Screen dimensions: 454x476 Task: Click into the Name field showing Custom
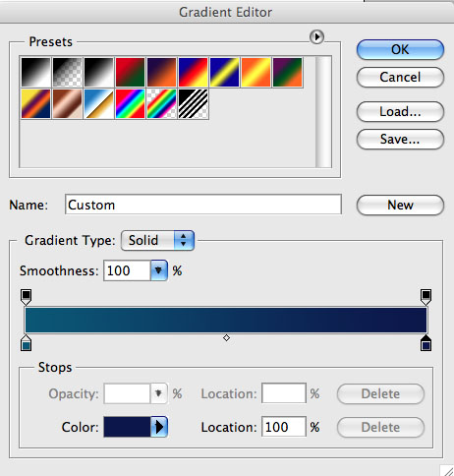click(203, 205)
